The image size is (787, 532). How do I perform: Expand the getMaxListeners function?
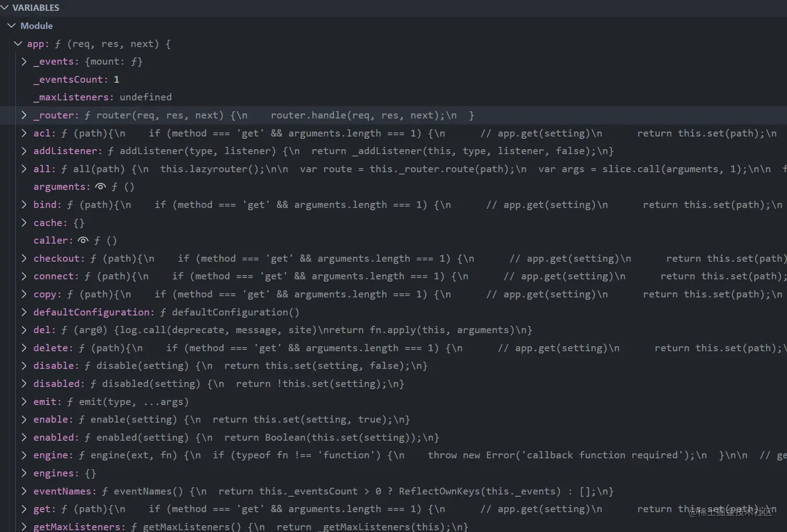(x=24, y=526)
